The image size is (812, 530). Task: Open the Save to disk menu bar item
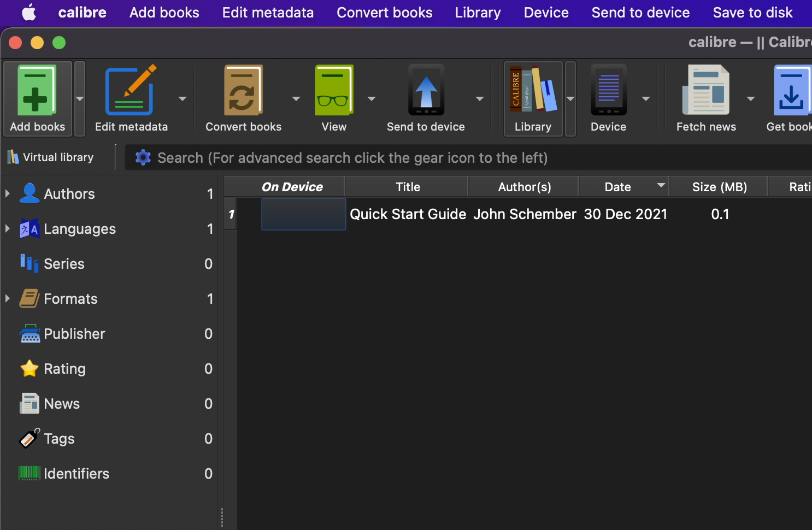pos(753,12)
